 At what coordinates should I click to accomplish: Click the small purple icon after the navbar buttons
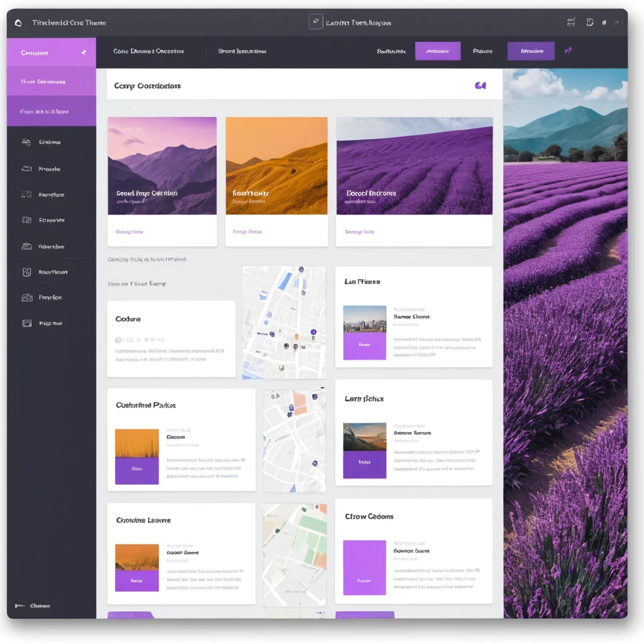(568, 51)
